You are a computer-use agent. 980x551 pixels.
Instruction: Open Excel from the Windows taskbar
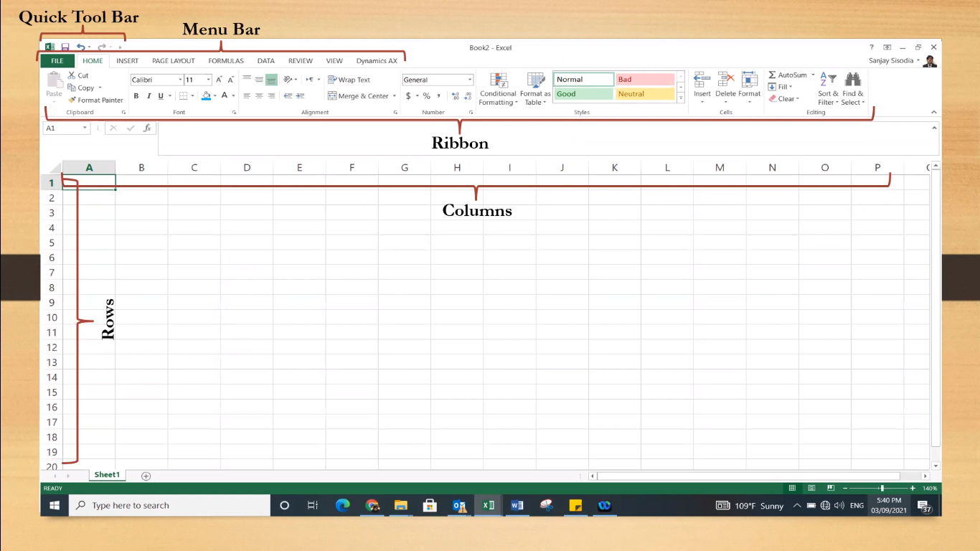pyautogui.click(x=488, y=505)
